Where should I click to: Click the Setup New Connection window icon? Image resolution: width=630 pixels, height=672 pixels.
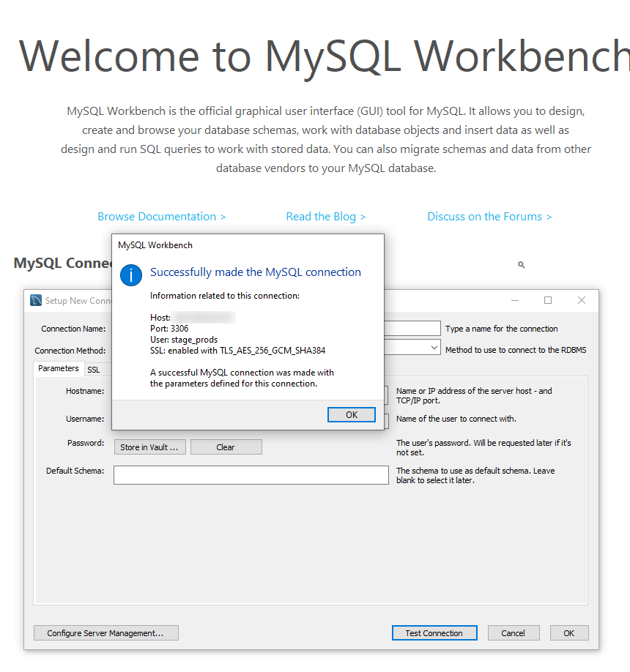pos(36,300)
